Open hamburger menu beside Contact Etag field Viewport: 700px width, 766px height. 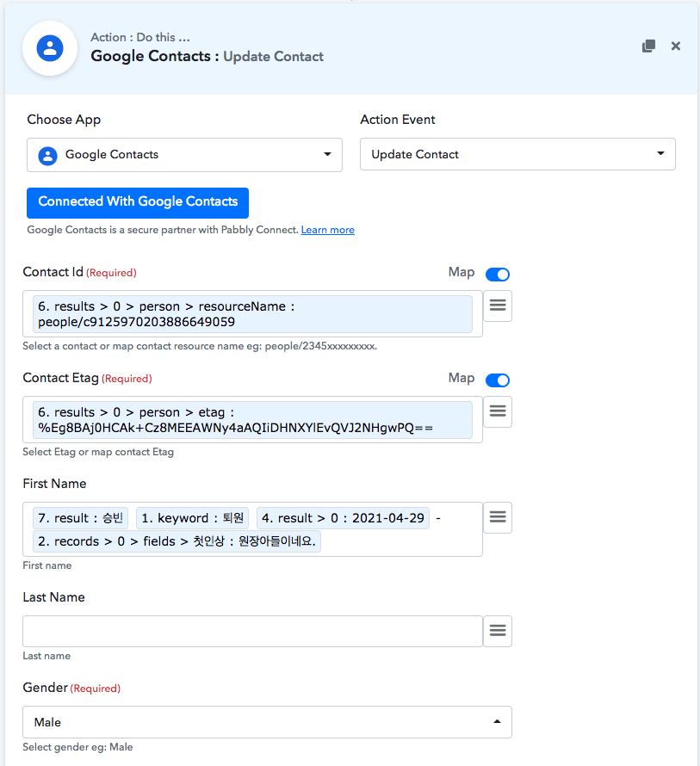498,411
